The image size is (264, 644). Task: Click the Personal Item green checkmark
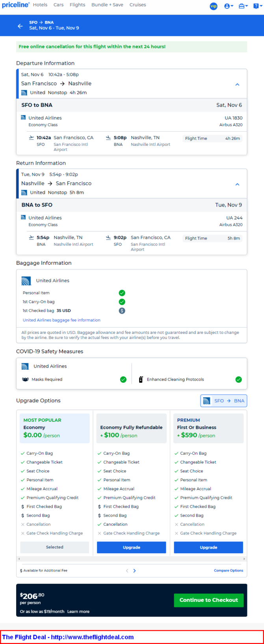pos(122,293)
